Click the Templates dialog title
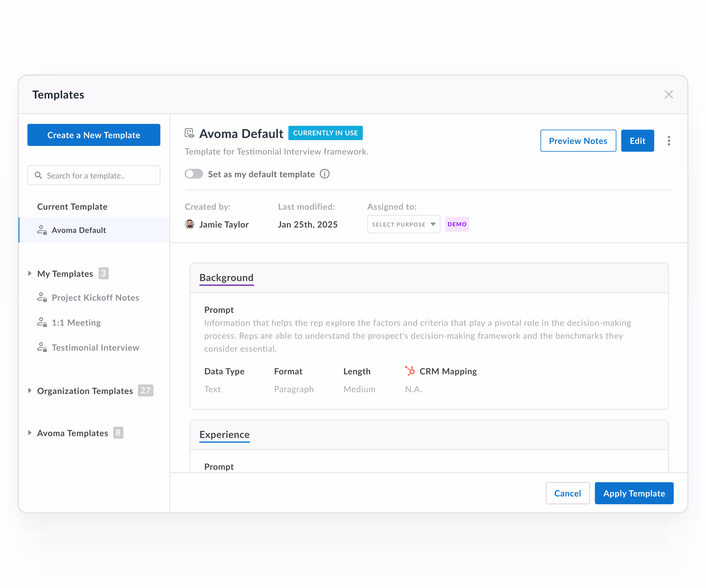Viewport: 706px width, 588px height. (x=58, y=95)
